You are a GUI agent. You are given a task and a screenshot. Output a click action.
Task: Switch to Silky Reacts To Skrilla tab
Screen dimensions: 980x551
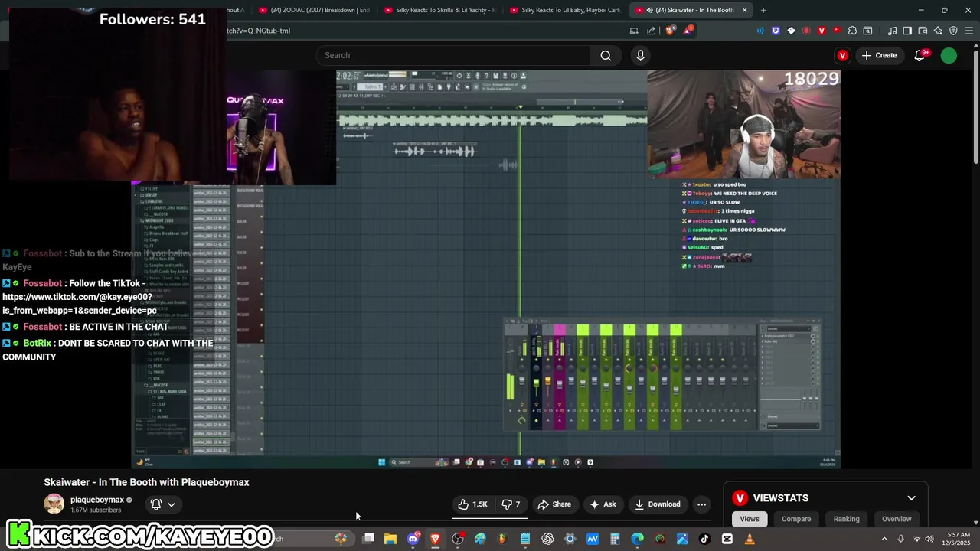[x=439, y=10]
